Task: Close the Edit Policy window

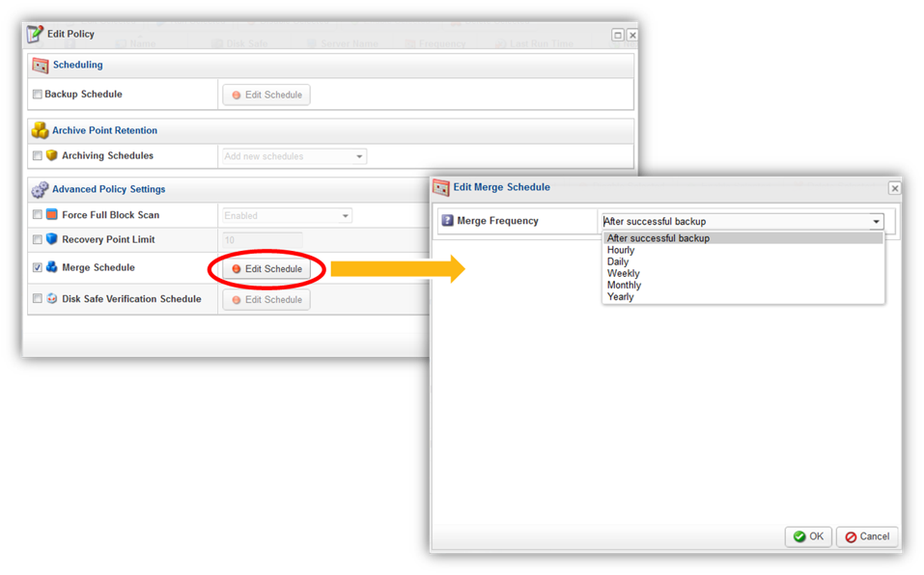Action: 632,36
